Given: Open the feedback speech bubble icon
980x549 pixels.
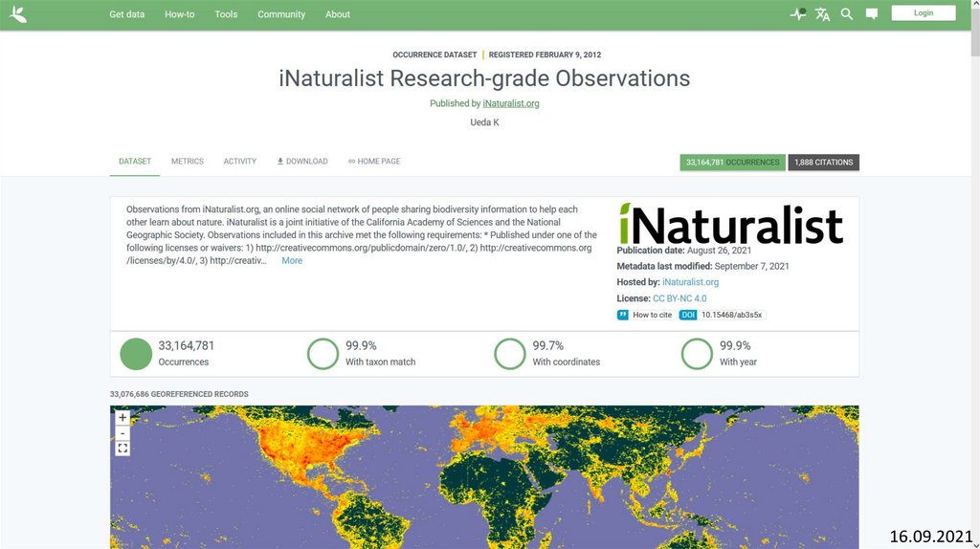Looking at the screenshot, I should tap(872, 14).
